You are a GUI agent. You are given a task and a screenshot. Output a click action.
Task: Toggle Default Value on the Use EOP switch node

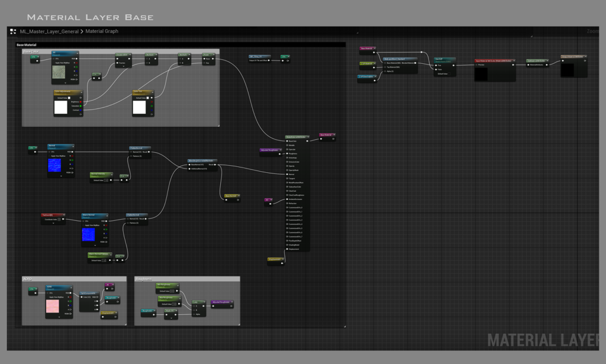(449, 74)
